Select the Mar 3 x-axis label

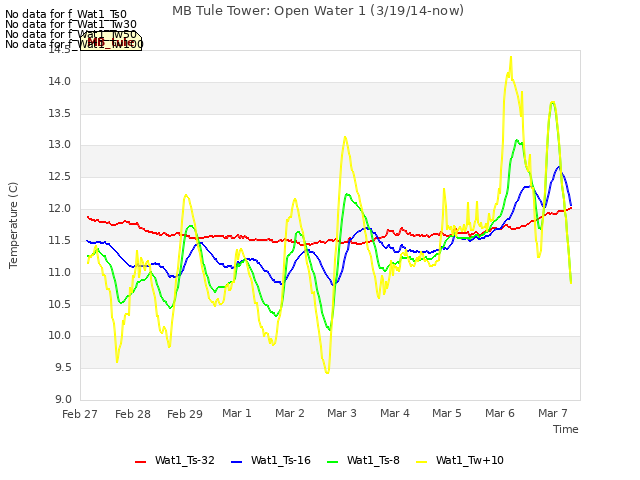(x=342, y=413)
